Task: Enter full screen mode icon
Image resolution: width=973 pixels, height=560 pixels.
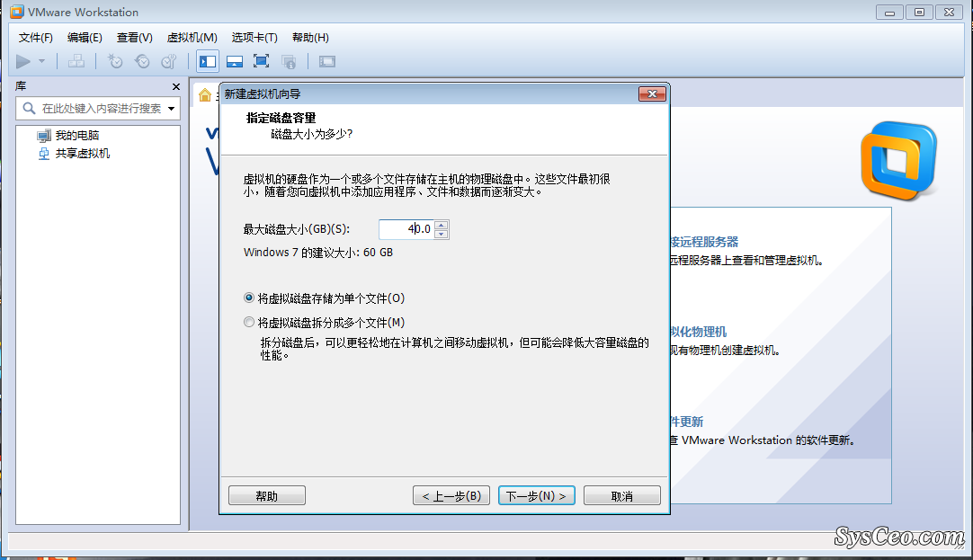Action: coord(262,61)
